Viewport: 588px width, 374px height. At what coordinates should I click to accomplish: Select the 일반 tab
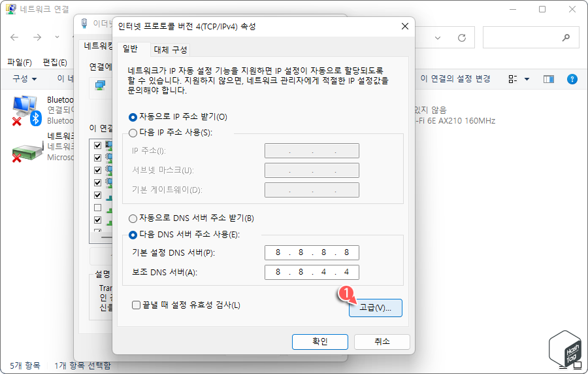[131, 49]
